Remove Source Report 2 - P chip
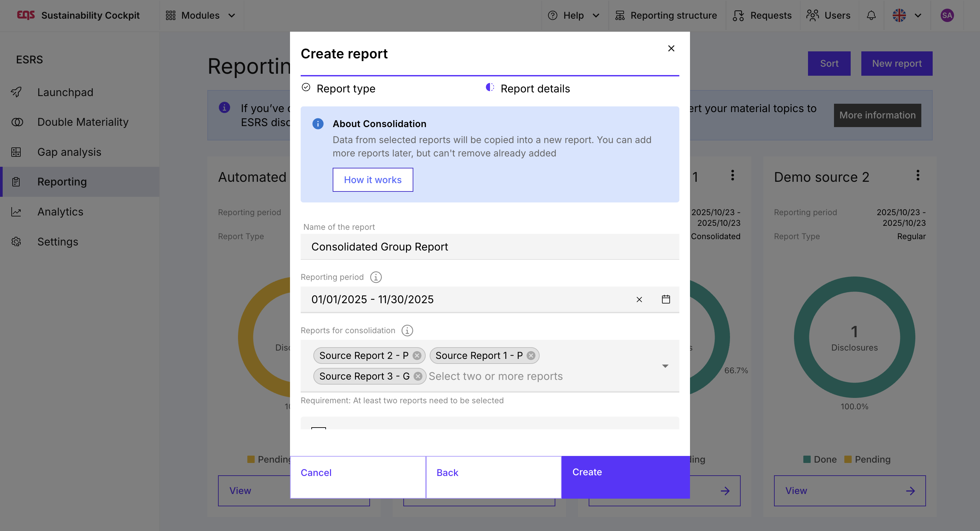The image size is (980, 531). click(x=417, y=356)
